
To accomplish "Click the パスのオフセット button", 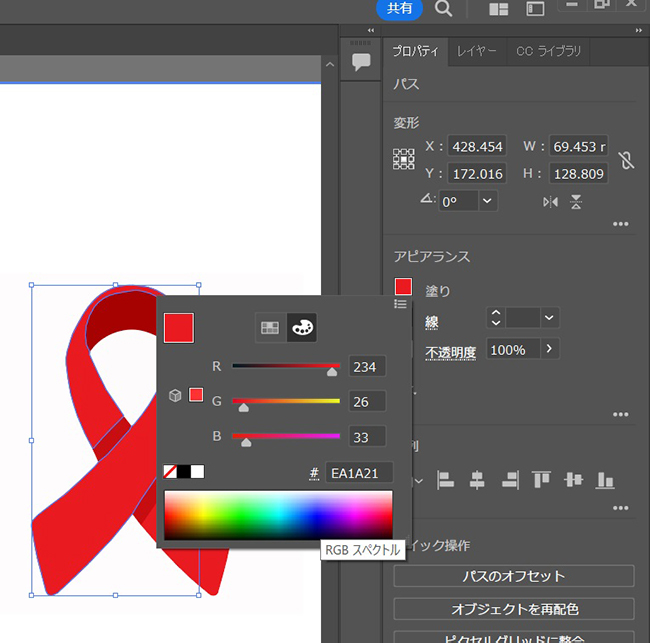I will tap(514, 576).
